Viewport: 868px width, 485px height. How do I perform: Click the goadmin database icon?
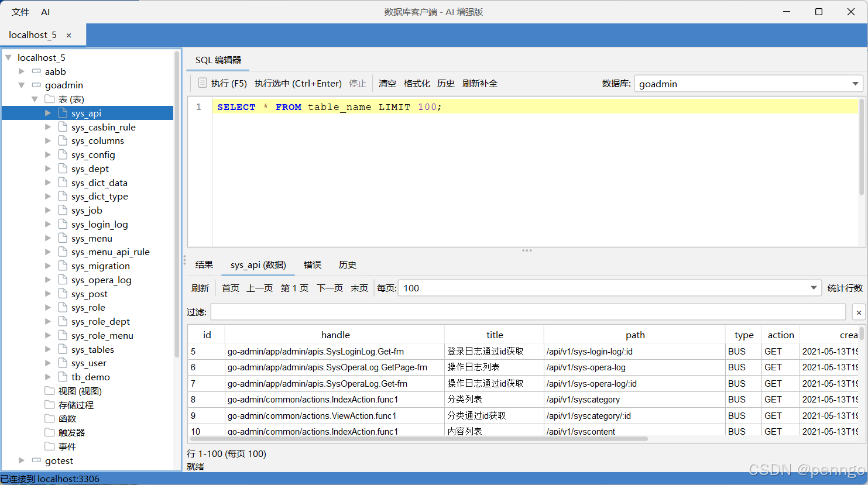click(x=36, y=85)
